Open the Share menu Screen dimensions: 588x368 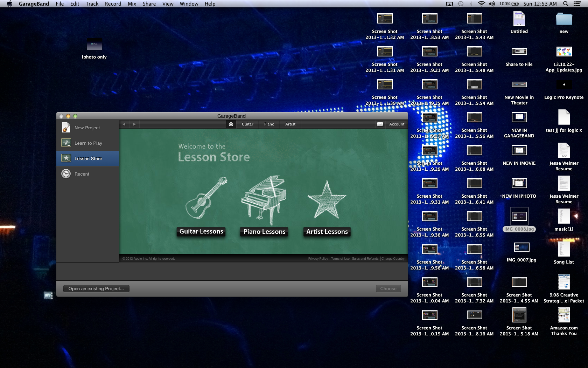[x=149, y=4]
